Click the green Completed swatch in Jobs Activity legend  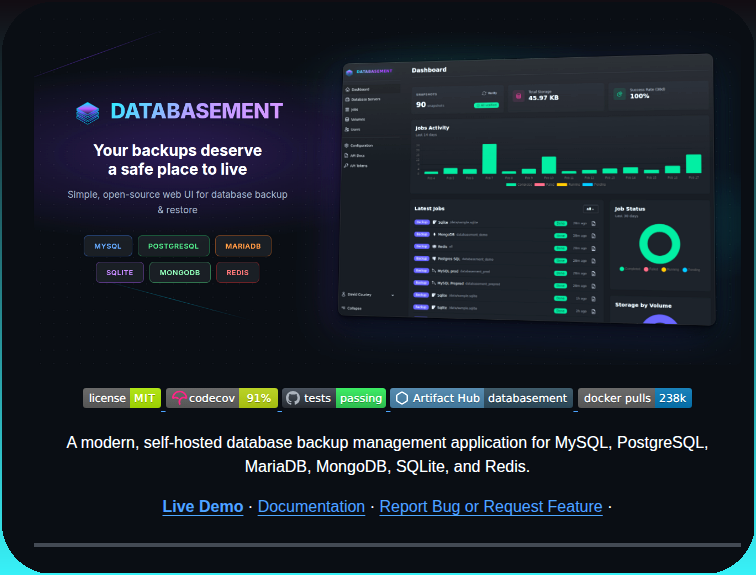tap(511, 185)
